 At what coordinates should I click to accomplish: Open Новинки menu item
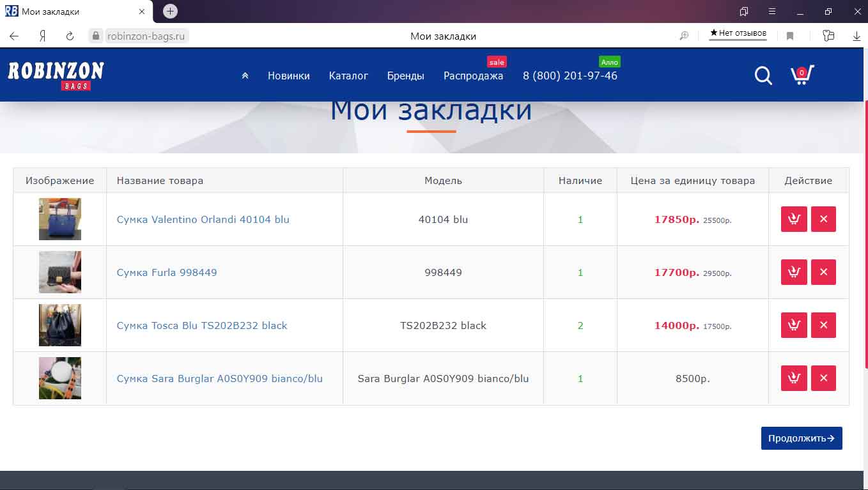click(289, 75)
